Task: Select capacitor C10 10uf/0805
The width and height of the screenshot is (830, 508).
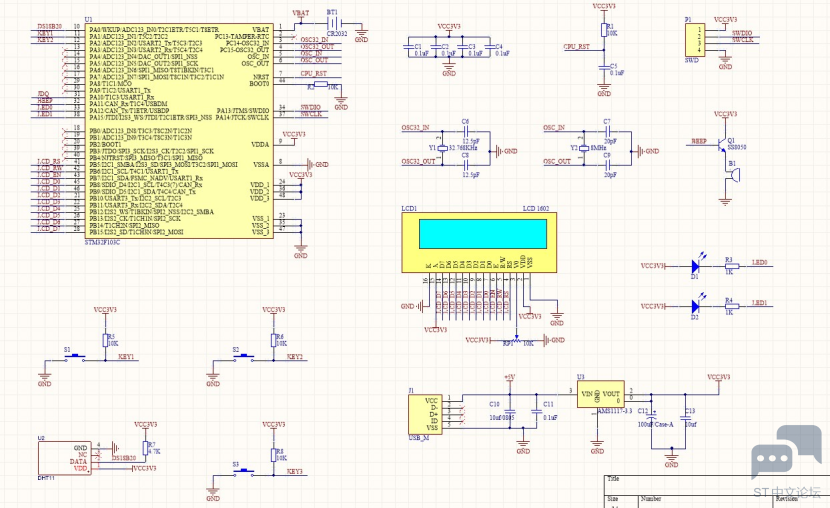Action: 510,411
